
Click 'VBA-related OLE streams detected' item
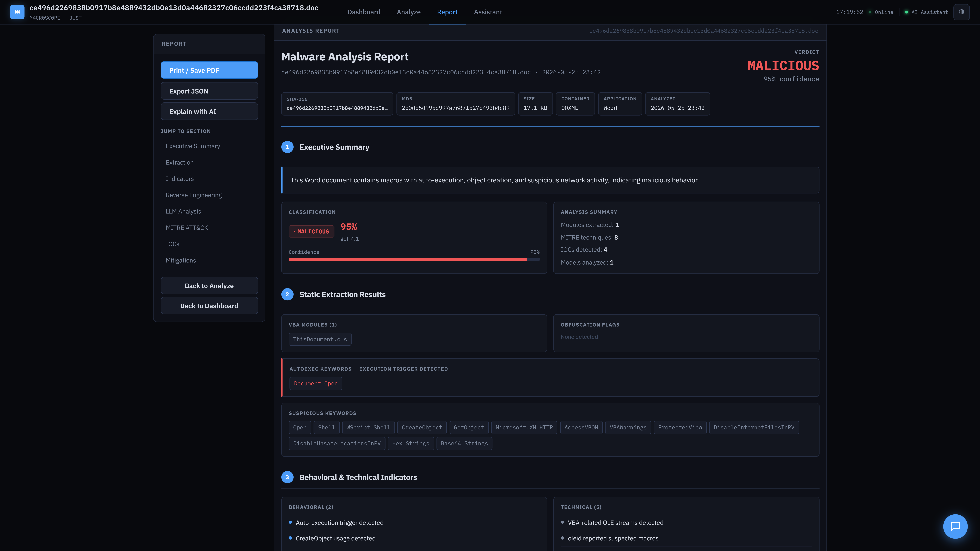tap(616, 523)
